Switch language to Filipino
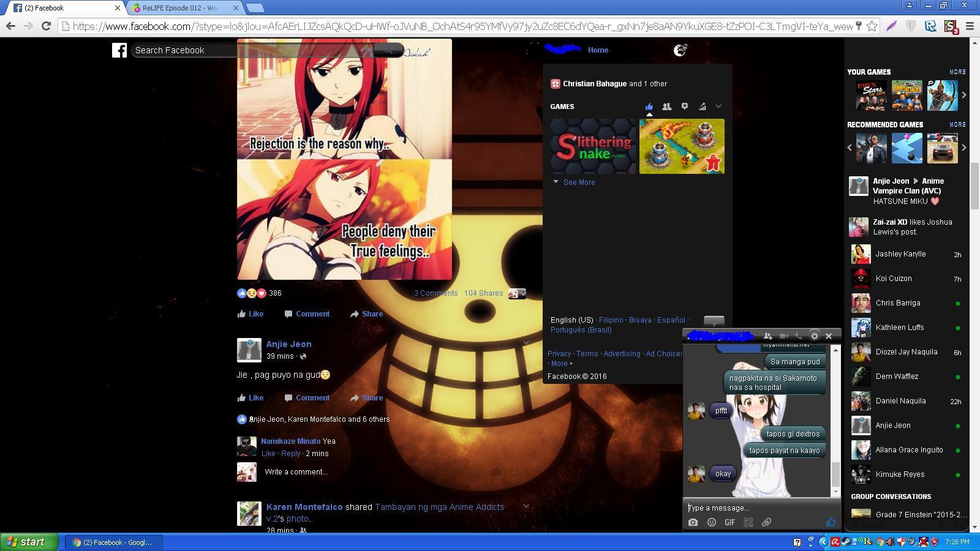This screenshot has height=551, width=980. (x=611, y=320)
